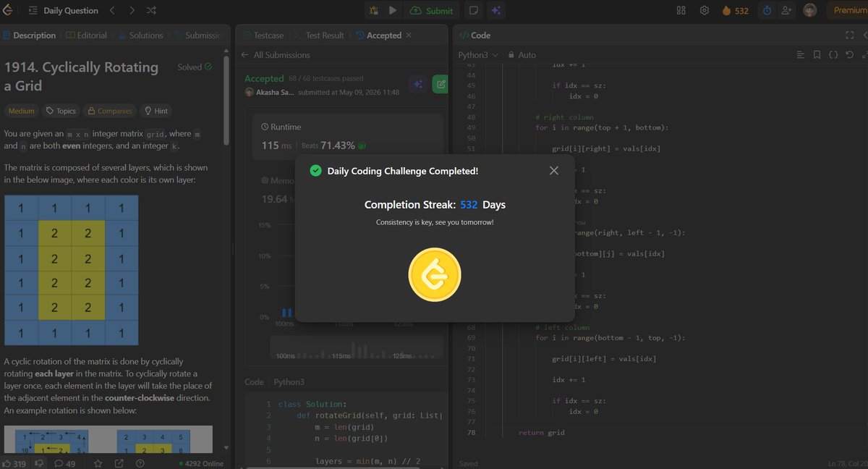Switch to the Description tab
Image resolution: width=868 pixels, height=469 pixels.
[x=30, y=35]
